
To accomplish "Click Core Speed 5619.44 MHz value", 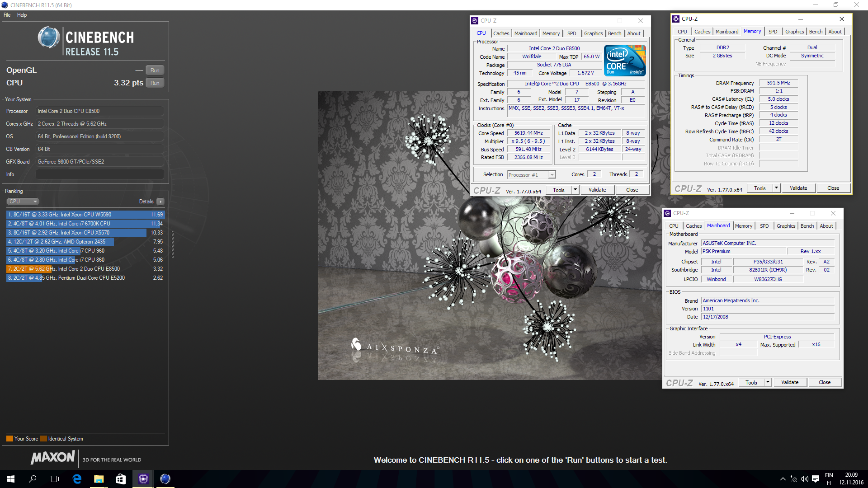I will coord(528,133).
